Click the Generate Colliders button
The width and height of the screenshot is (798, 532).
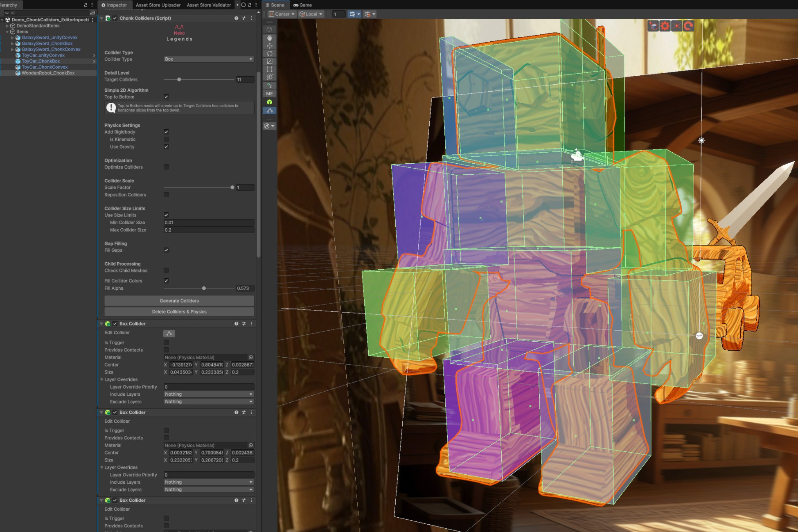tap(179, 301)
